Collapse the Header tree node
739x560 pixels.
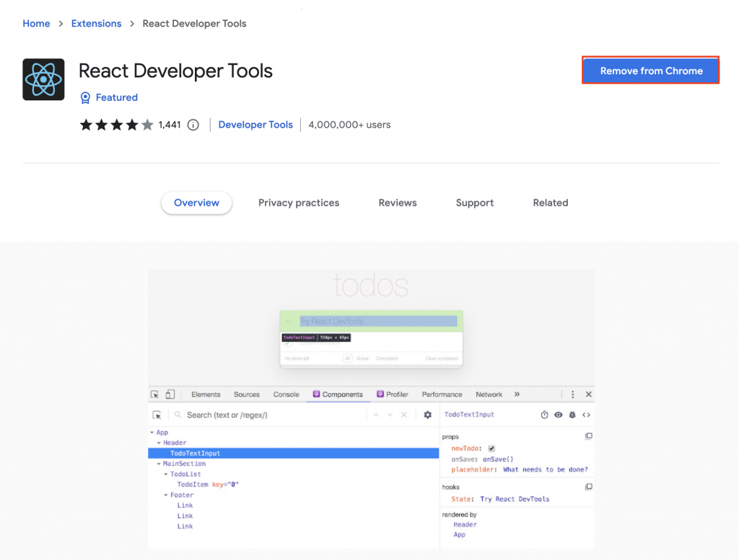pos(159,442)
